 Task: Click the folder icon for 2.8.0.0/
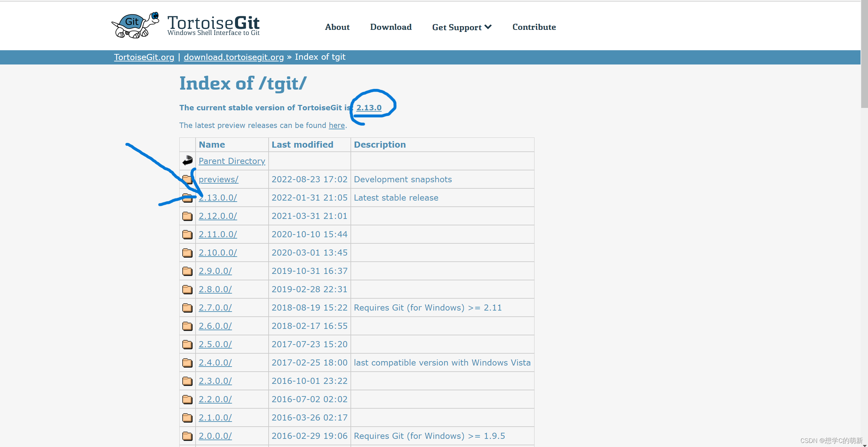tap(187, 289)
